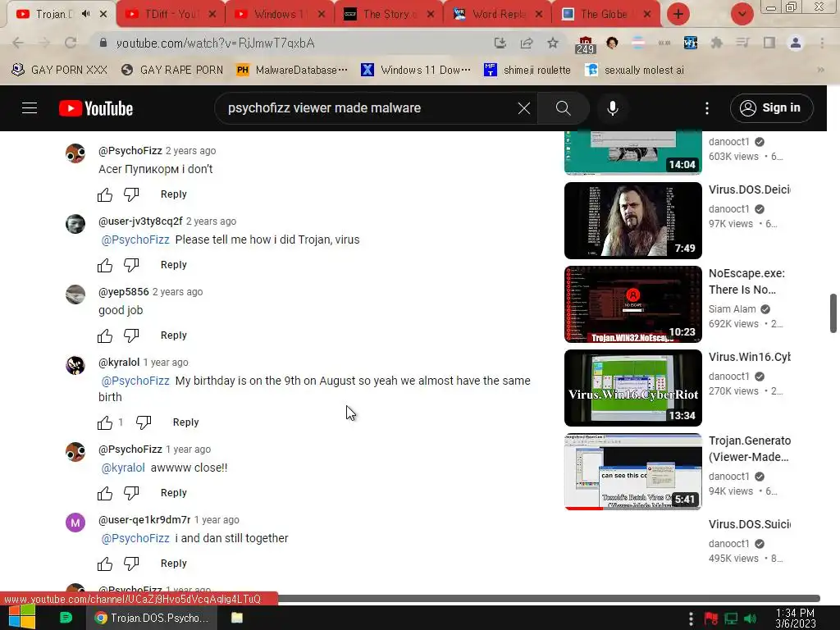Open the Chrome profile avatar

796,43
